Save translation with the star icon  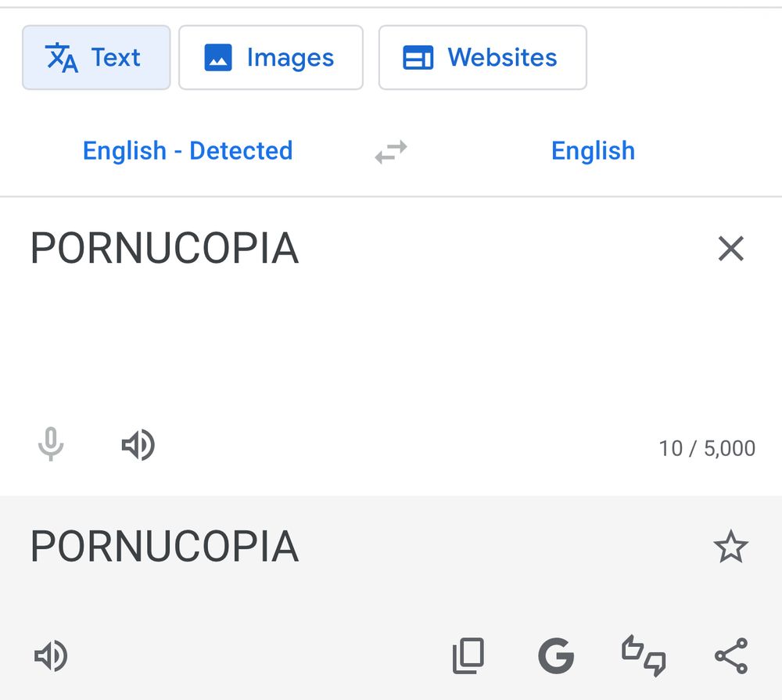click(730, 547)
